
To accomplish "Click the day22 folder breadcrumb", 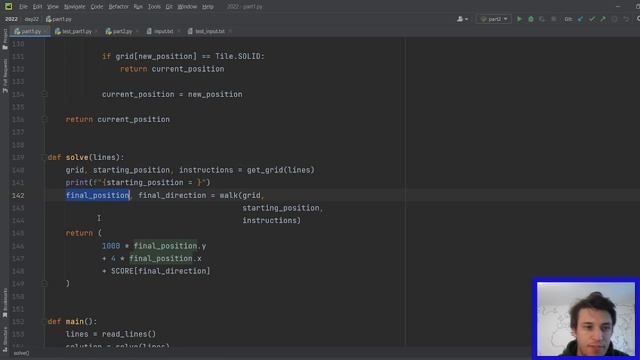I will (x=31, y=19).
